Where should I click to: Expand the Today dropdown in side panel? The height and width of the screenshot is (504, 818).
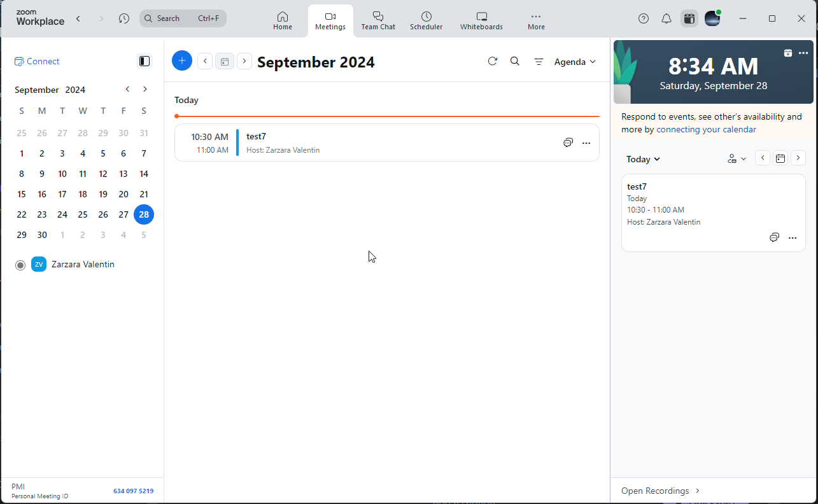click(x=643, y=159)
